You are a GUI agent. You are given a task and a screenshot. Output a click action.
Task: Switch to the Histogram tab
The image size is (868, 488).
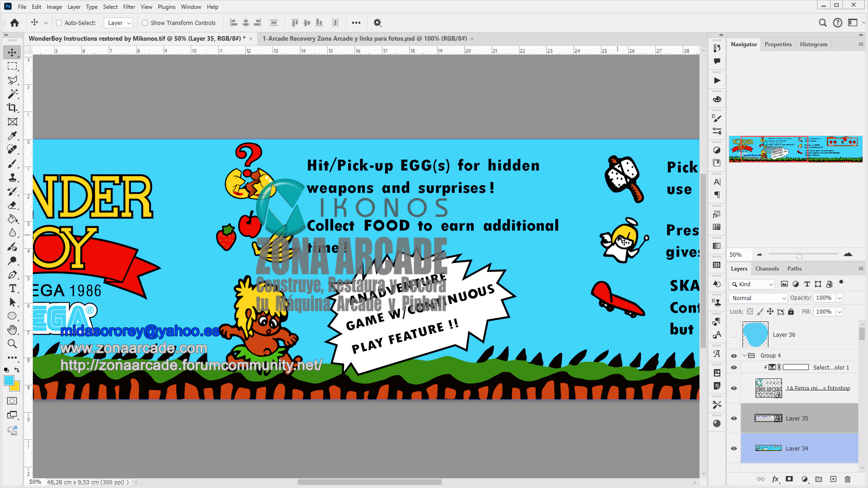tap(813, 44)
